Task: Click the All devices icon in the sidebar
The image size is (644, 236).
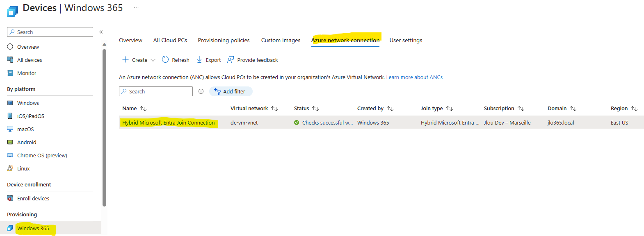Action: (x=10, y=60)
